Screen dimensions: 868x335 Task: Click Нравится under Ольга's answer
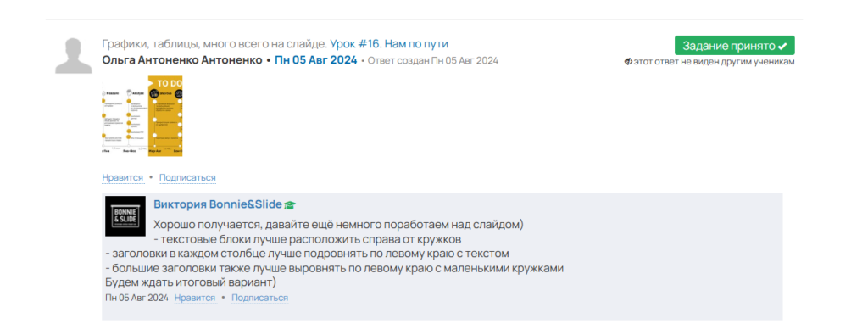coord(123,178)
